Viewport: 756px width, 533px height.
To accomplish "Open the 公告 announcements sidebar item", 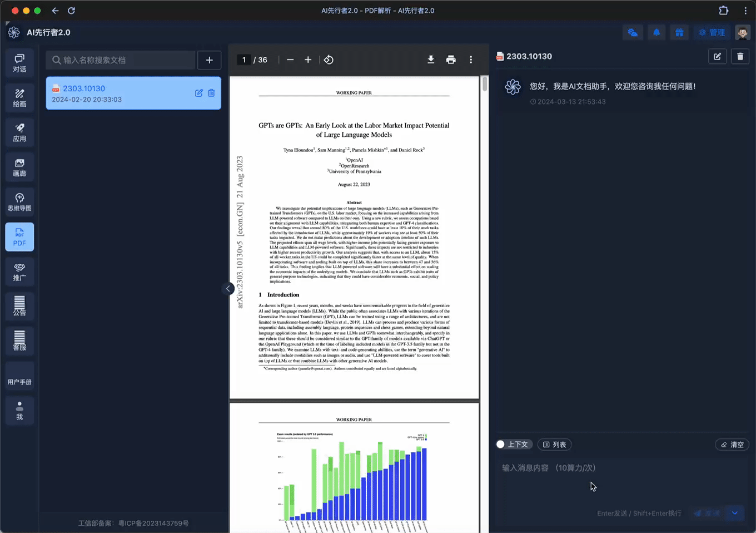I will click(x=19, y=307).
